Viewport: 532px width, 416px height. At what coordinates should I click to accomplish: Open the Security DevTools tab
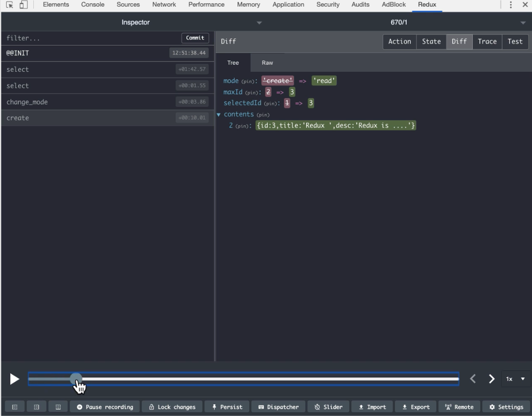point(328,5)
